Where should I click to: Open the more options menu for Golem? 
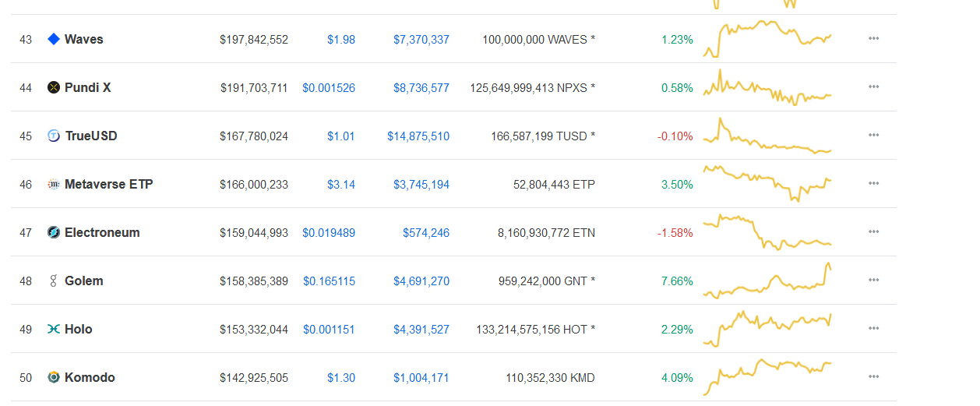pos(873,281)
